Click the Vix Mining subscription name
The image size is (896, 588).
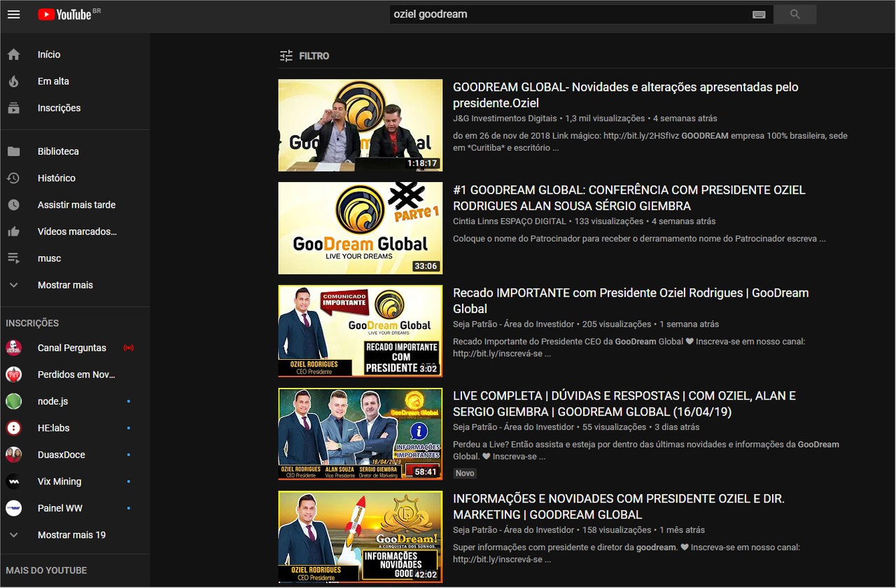pyautogui.click(x=59, y=482)
